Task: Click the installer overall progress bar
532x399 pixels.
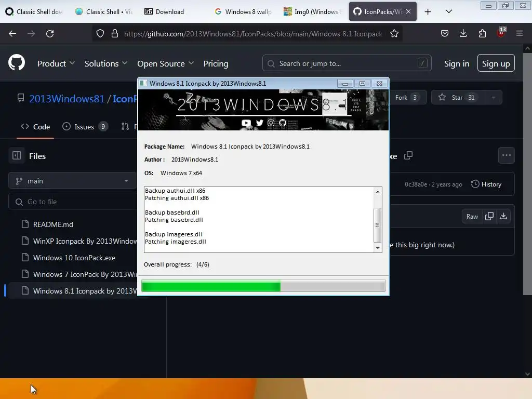Action: (x=263, y=286)
